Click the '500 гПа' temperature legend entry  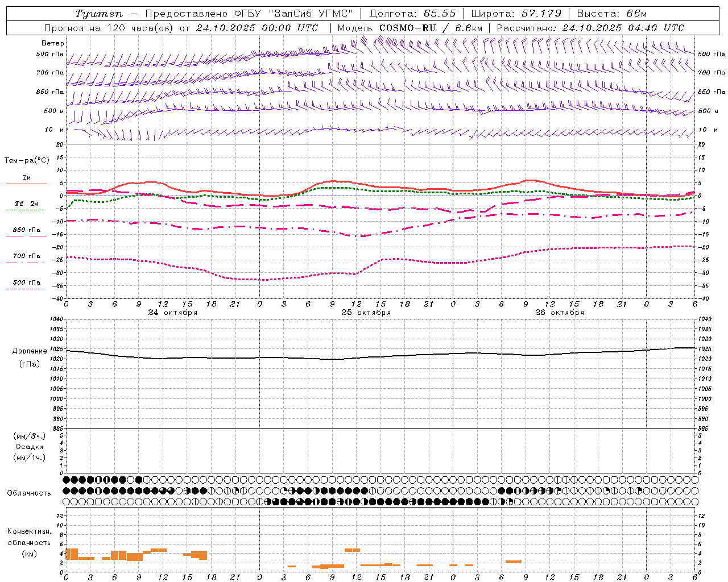coord(27,282)
